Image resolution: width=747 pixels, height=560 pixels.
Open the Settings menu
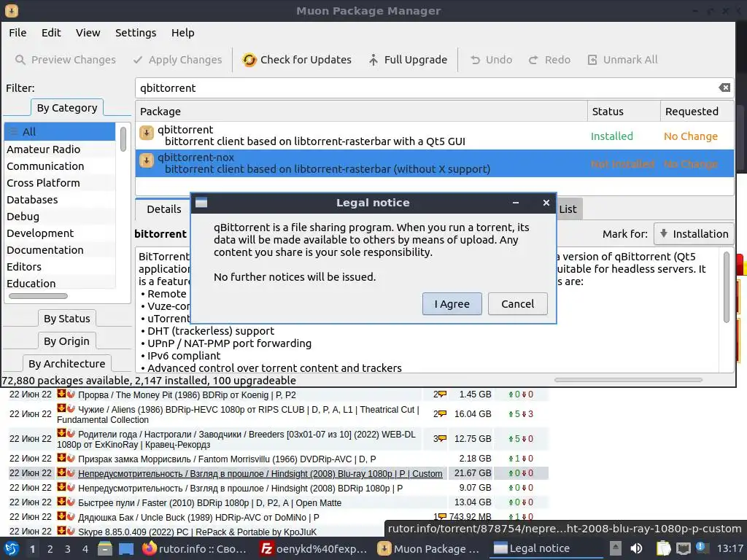pyautogui.click(x=136, y=33)
